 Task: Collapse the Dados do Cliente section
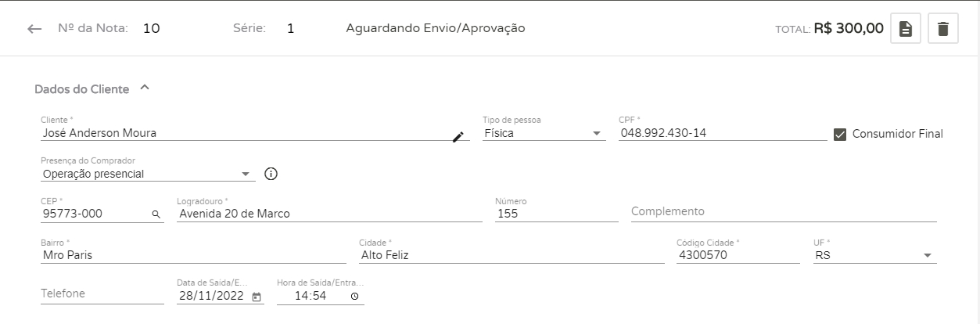click(144, 88)
